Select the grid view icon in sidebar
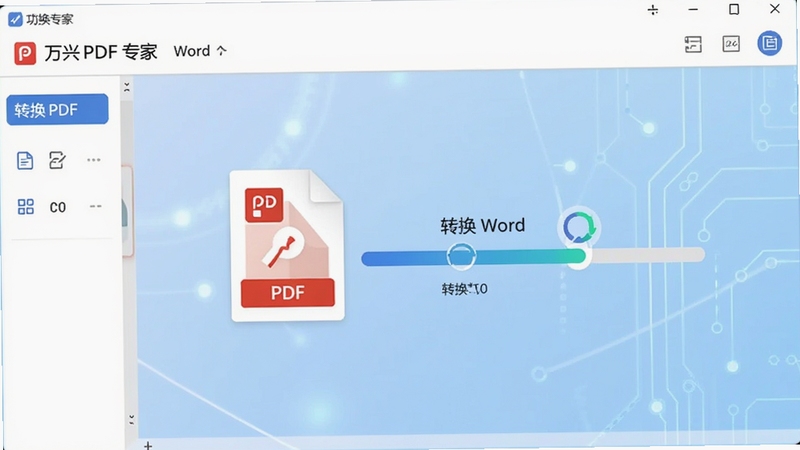Viewport: 800px width, 450px height. [26, 207]
